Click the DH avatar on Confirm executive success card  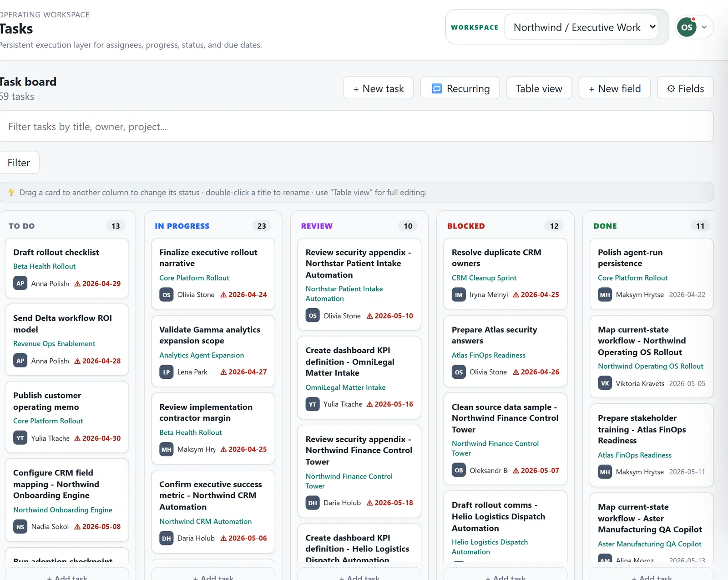[167, 538]
